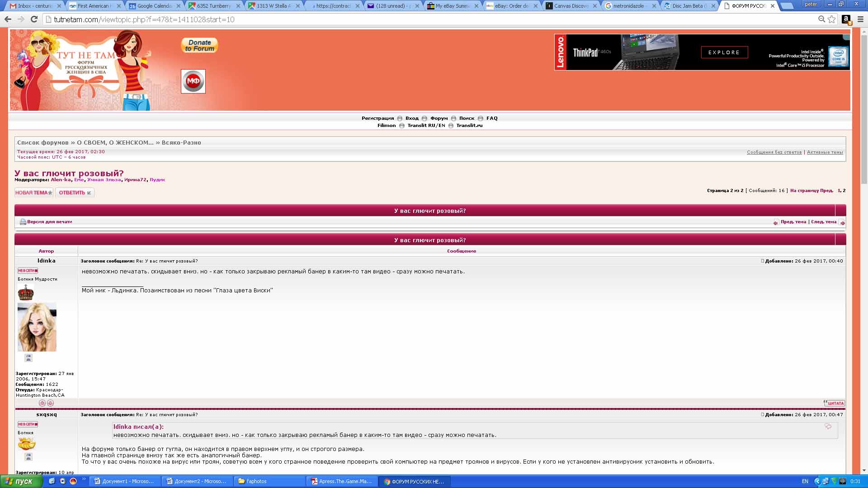Click the browser reload icon
The width and height of the screenshot is (868, 488).
(34, 19)
